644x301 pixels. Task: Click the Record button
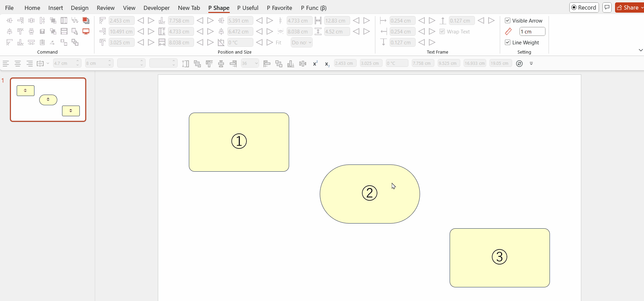pyautogui.click(x=584, y=8)
